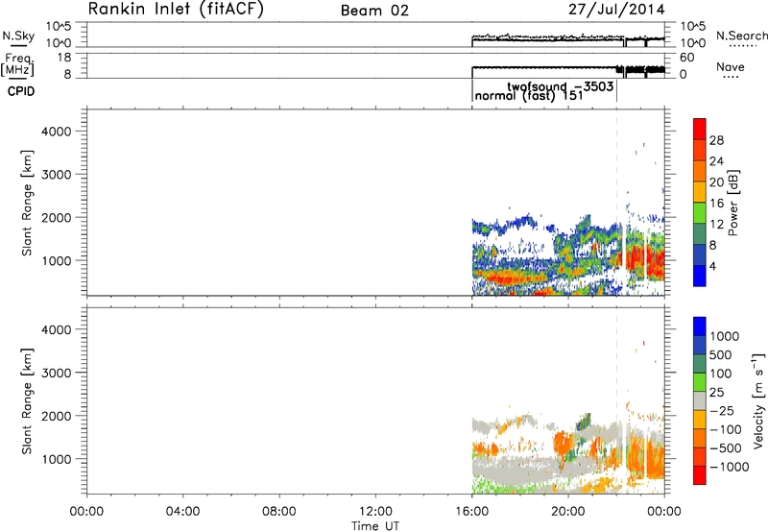This screenshot has height=532, width=768.
Task: Select the Beam 02 label
Action: (374, 11)
